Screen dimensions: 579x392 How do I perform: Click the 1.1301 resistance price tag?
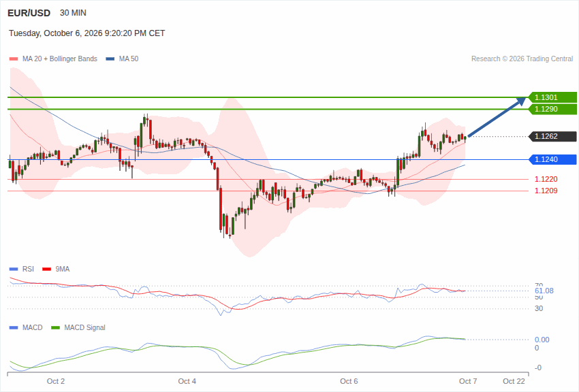pos(553,97)
